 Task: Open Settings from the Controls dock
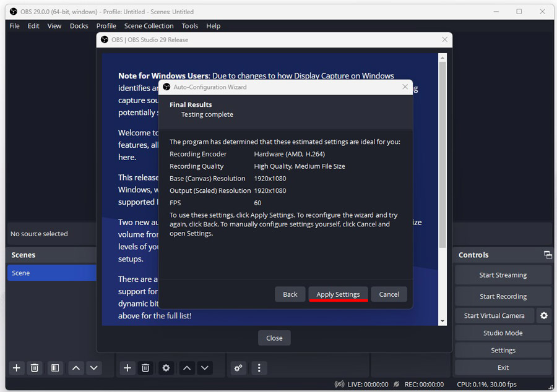click(x=503, y=350)
